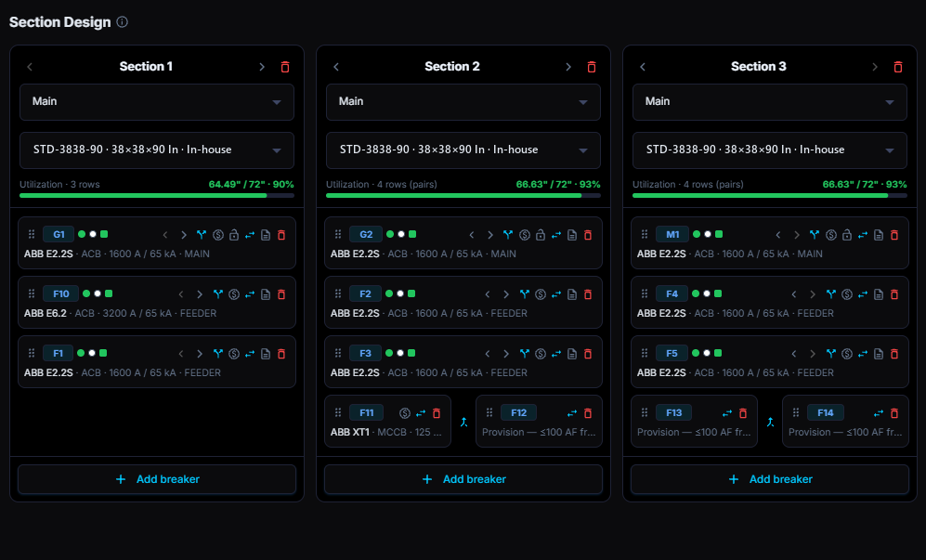
Task: Open the document icon on breaker F4
Action: (x=879, y=294)
